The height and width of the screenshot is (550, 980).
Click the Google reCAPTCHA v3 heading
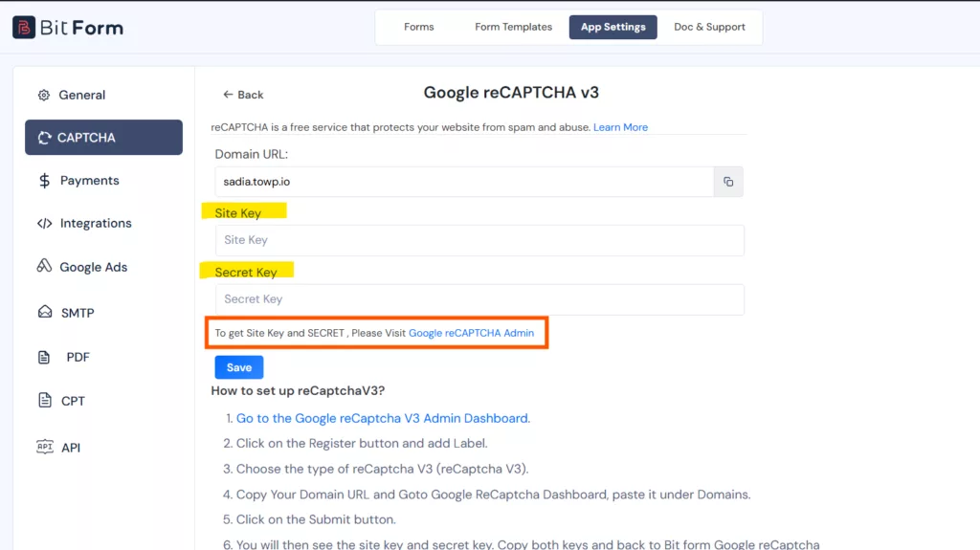pyautogui.click(x=511, y=93)
